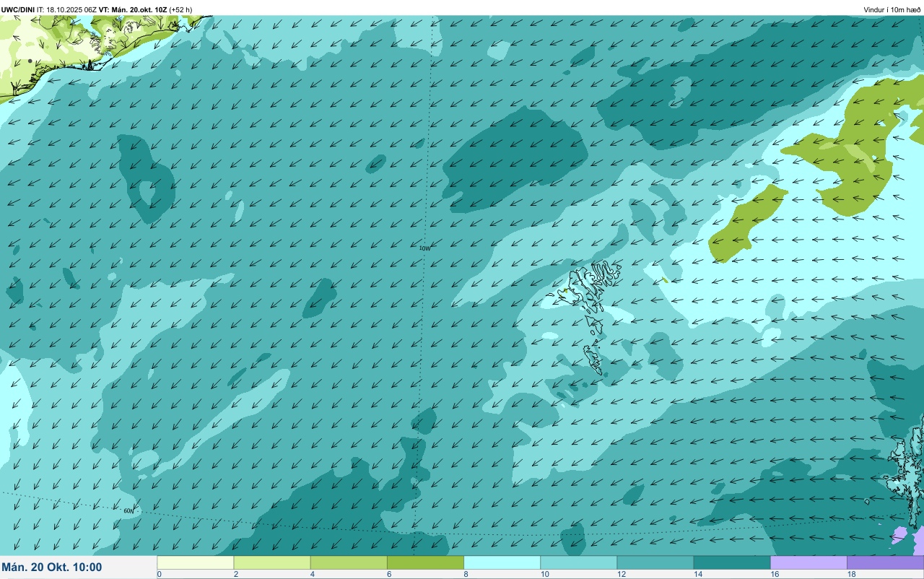
Task: Click the '60N' latitude label on the map
Action: point(128,511)
